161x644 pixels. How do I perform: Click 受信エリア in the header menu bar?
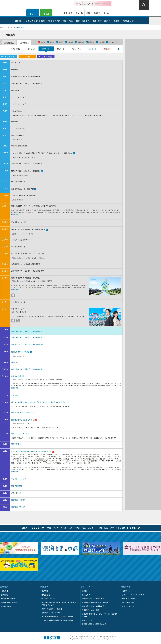pyautogui.click(x=128, y=21)
